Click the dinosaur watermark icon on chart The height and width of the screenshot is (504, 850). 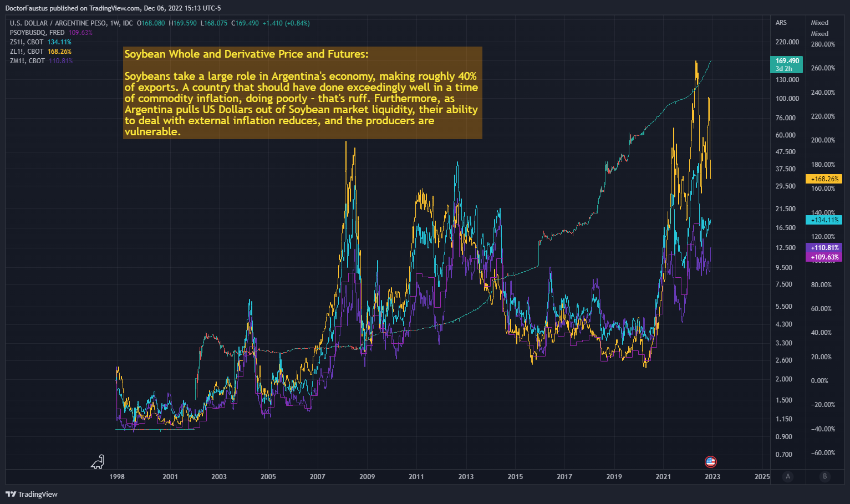[x=98, y=461]
